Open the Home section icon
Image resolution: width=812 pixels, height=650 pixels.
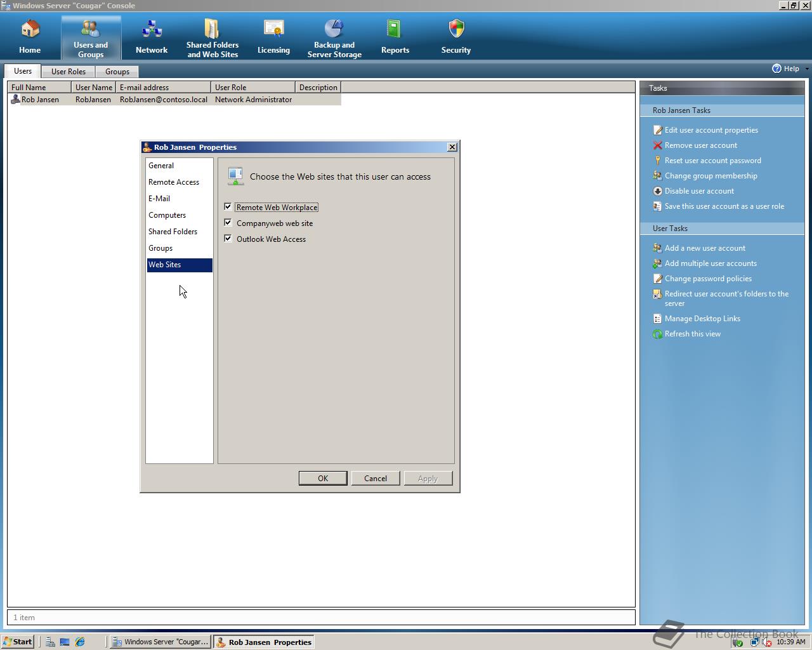[30, 29]
